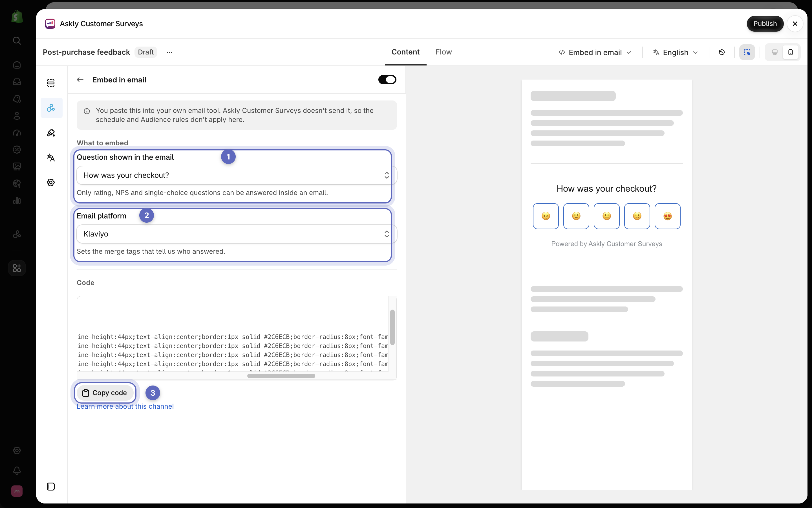Click Copy code button
812x508 pixels.
105,393
